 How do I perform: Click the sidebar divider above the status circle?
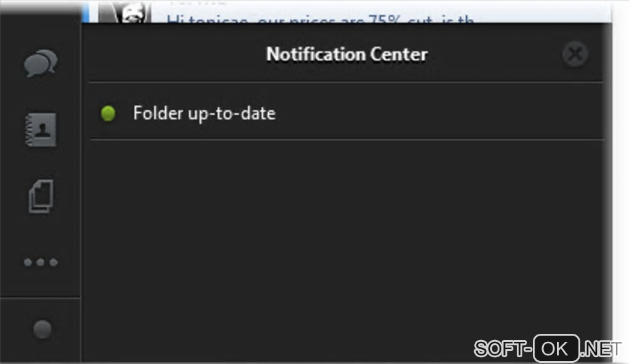pyautogui.click(x=41, y=298)
